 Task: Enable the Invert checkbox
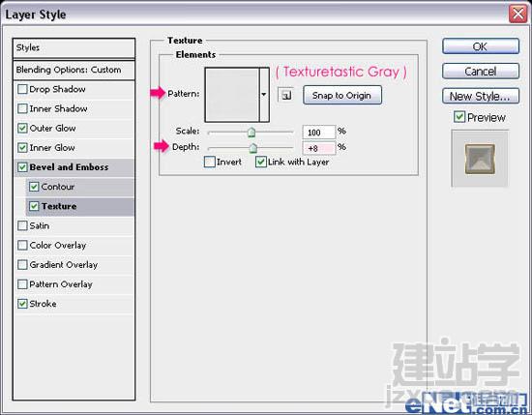(210, 162)
